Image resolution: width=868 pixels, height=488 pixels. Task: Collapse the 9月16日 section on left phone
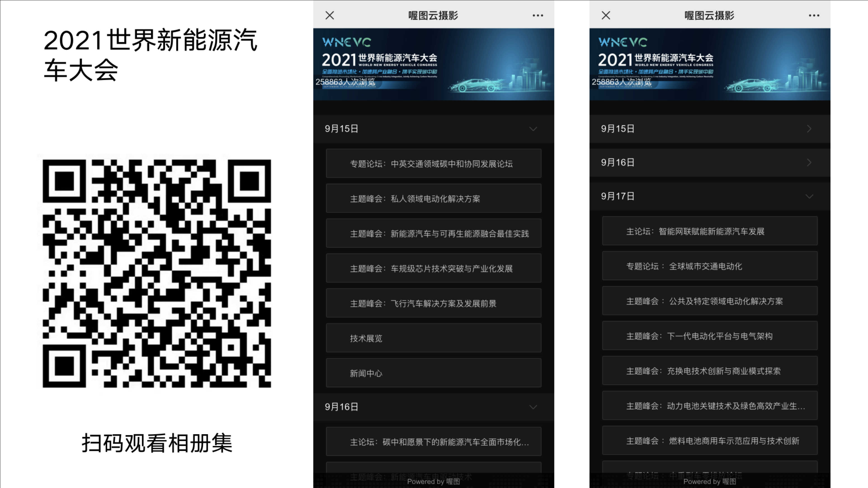click(434, 407)
